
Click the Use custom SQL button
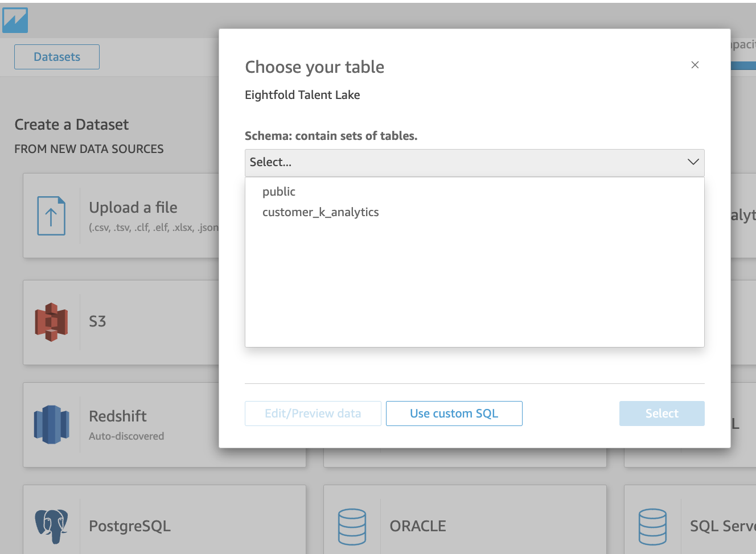(454, 414)
